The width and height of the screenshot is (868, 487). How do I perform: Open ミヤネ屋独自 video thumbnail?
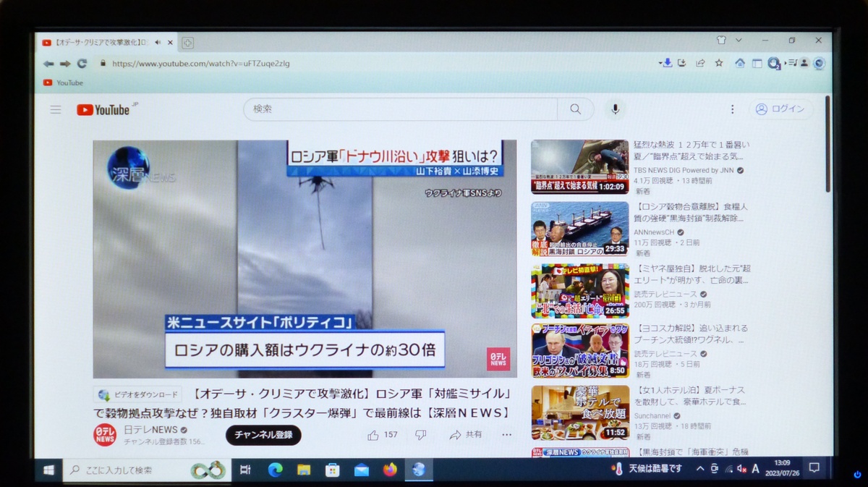579,291
